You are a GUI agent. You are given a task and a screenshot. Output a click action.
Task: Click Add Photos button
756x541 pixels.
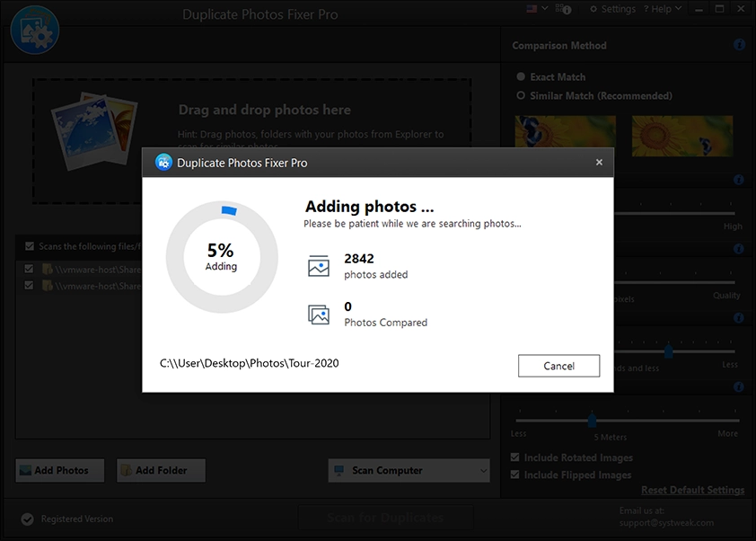pyautogui.click(x=60, y=470)
